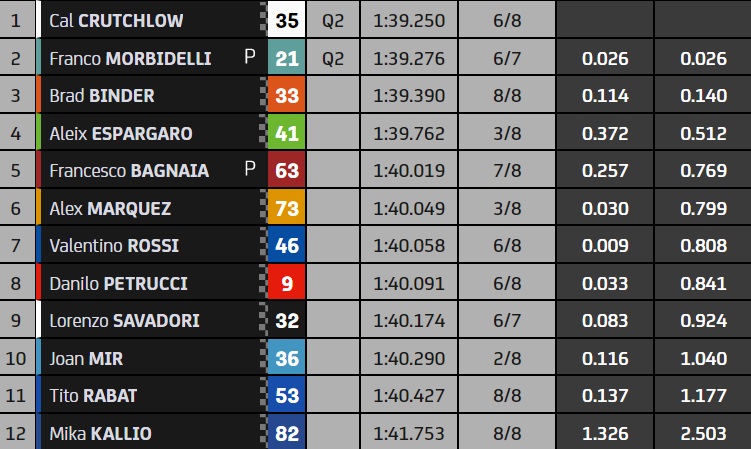Click the light blue 36 badge
This screenshot has width=751, height=449.
pyautogui.click(x=286, y=358)
